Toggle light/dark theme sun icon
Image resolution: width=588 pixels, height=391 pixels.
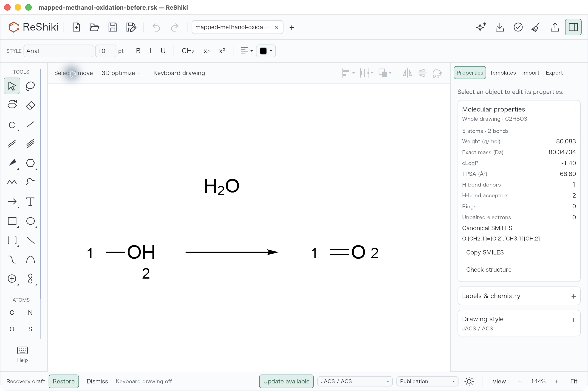[469, 381]
